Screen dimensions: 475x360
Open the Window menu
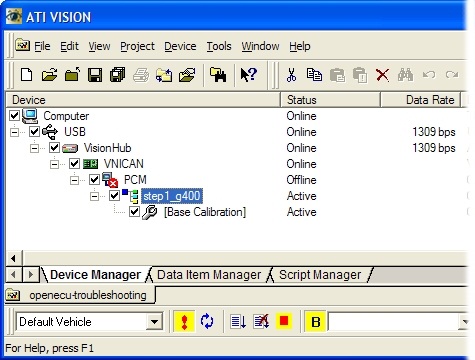pyautogui.click(x=260, y=46)
